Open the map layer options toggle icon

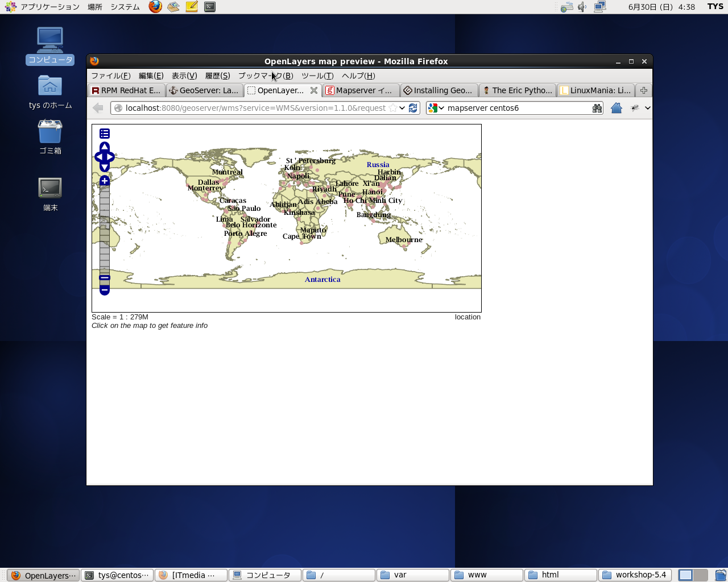[x=105, y=134]
